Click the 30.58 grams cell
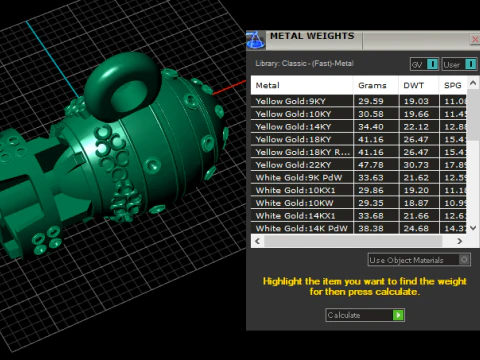Image resolution: width=480 pixels, height=360 pixels. click(376, 114)
